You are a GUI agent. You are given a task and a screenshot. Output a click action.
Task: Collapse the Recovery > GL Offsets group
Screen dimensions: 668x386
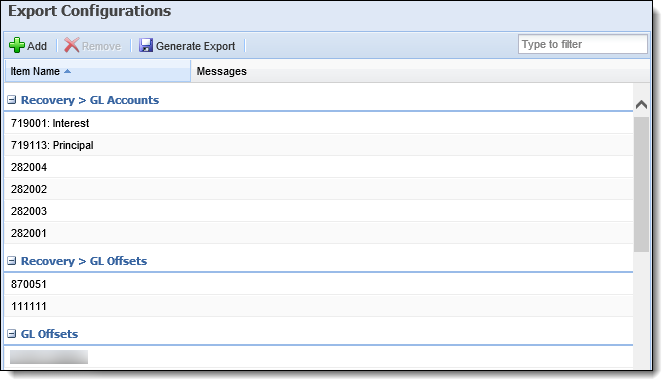coord(12,261)
